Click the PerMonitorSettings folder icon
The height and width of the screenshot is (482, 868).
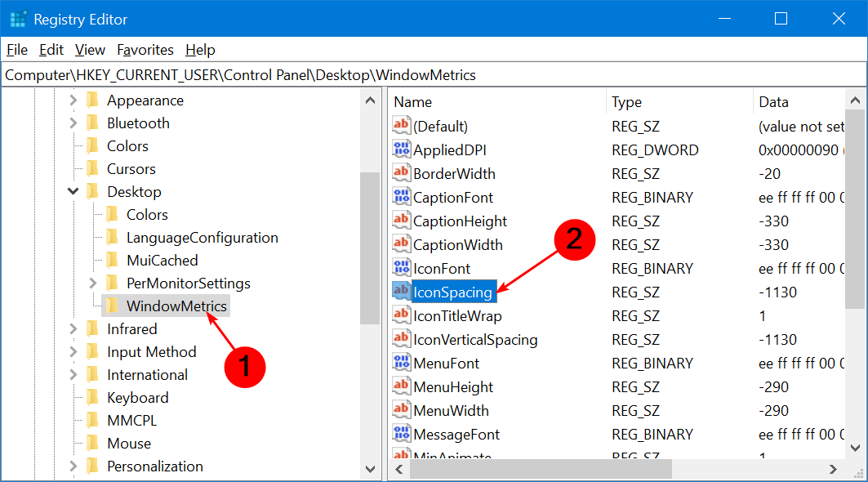coord(113,283)
